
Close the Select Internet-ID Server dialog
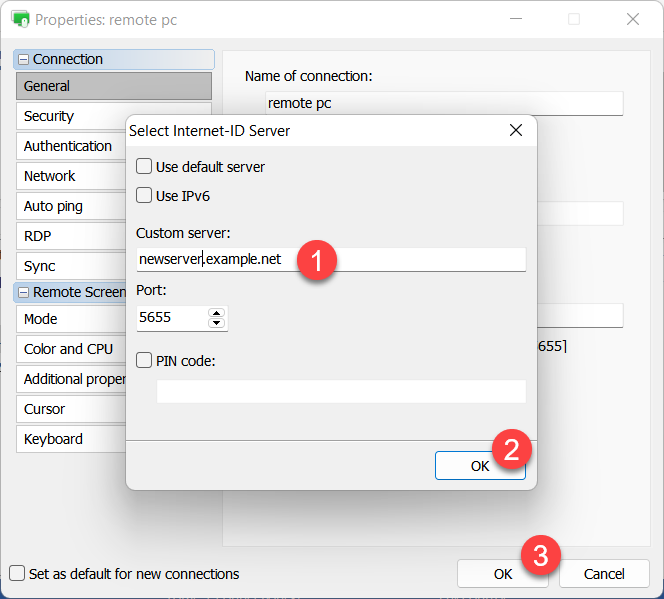(516, 131)
